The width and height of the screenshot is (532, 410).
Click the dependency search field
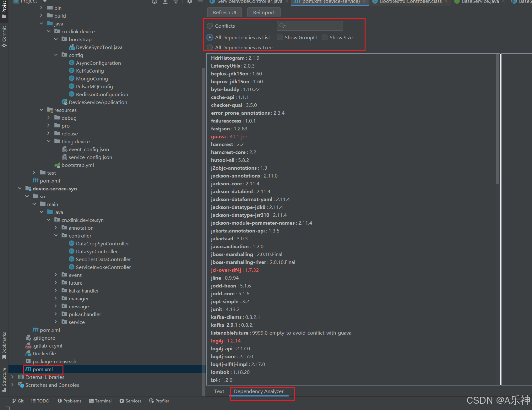click(310, 26)
